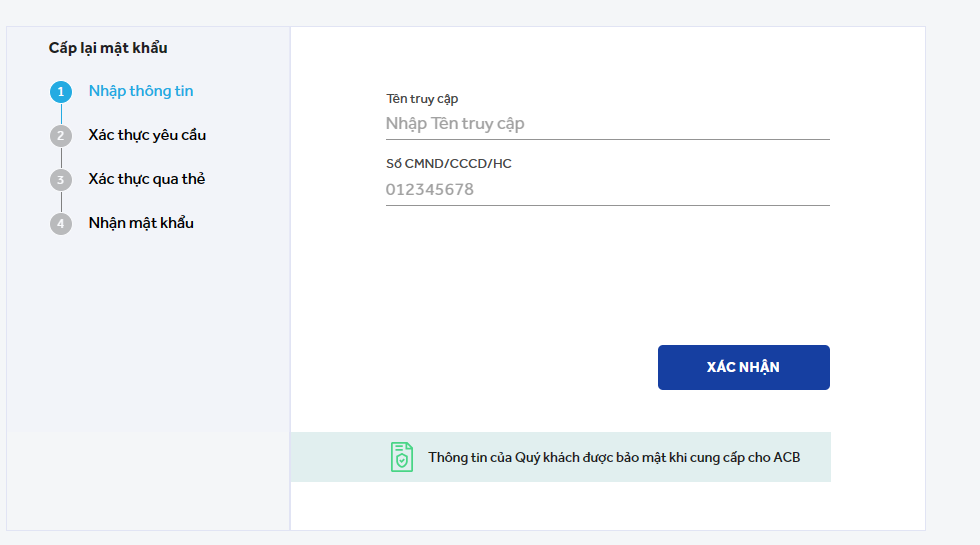
Task: Click the green shield document security icon
Action: pyautogui.click(x=401, y=457)
